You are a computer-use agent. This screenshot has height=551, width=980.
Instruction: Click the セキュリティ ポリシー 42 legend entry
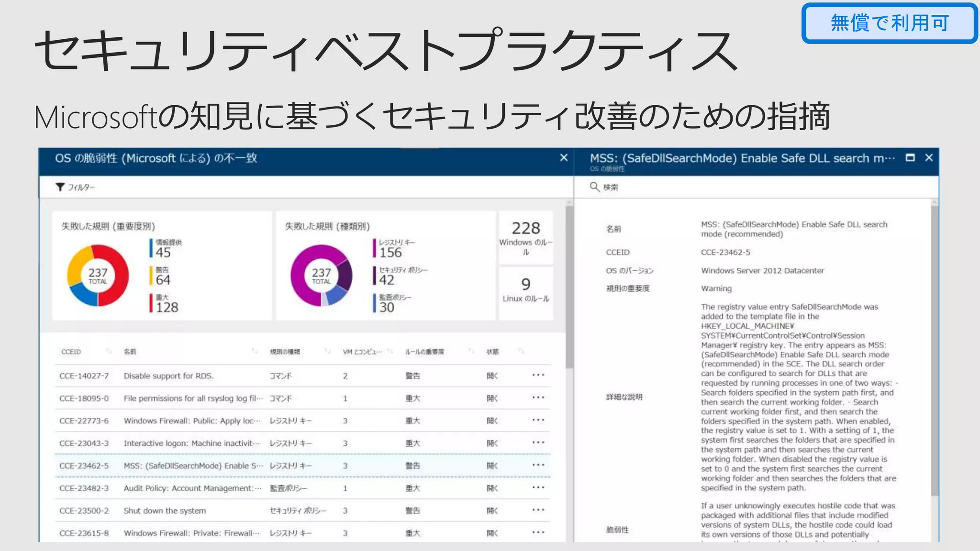tap(401, 276)
